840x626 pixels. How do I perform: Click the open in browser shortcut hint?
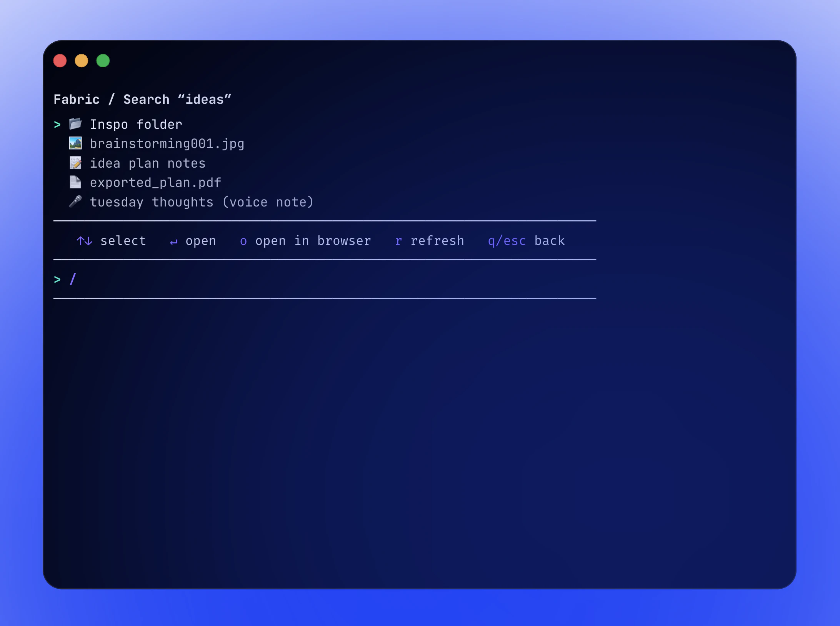(x=306, y=241)
